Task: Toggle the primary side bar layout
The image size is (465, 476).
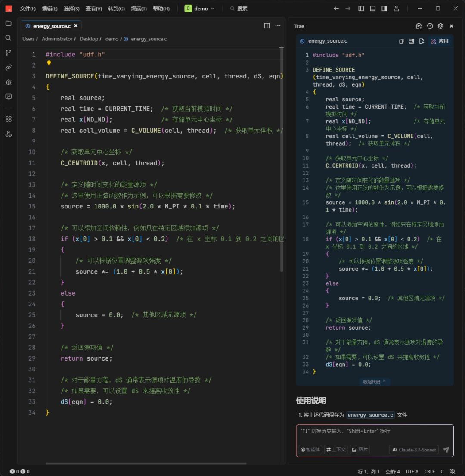Action: click(x=361, y=9)
